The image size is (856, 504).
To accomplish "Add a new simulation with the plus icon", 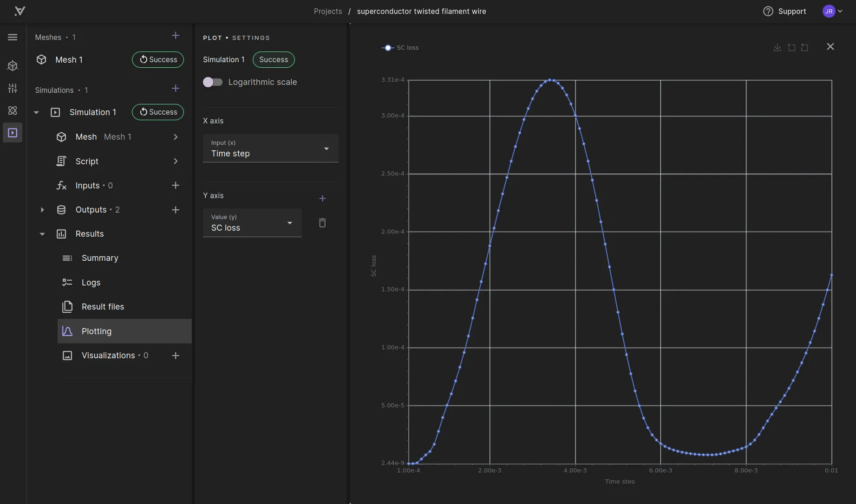I will click(176, 89).
